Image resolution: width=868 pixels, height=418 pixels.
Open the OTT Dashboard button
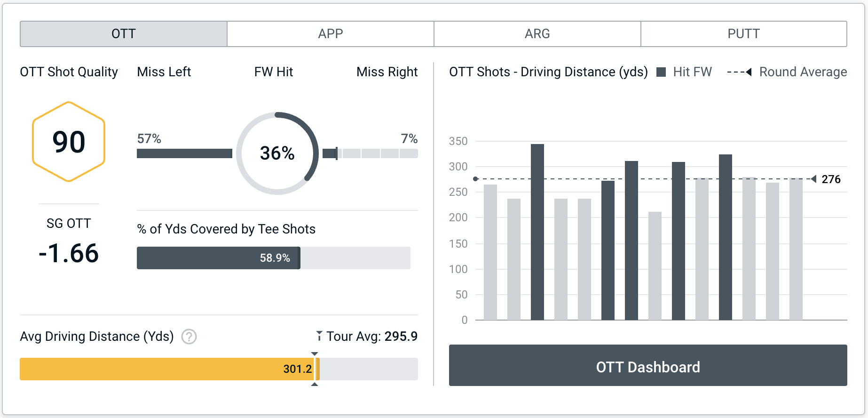[647, 366]
